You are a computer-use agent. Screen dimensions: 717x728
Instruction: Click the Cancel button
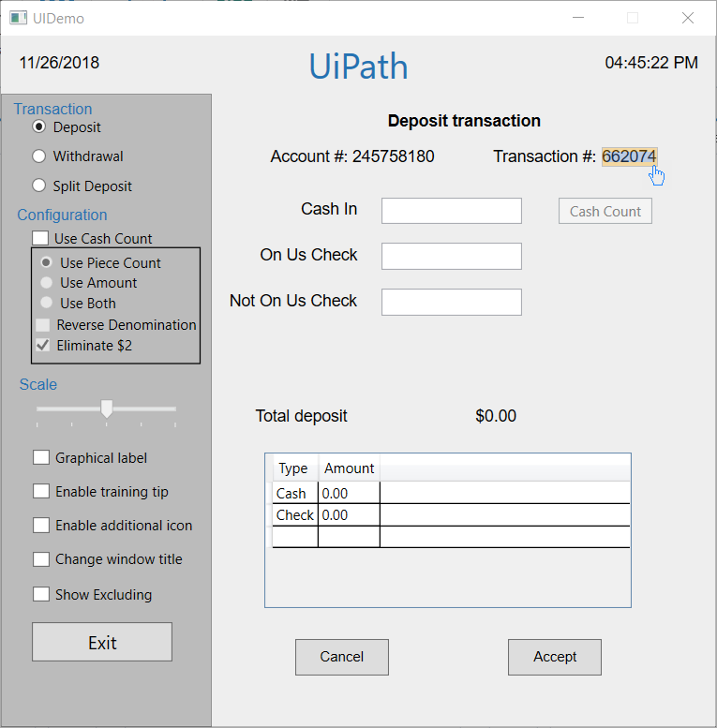pyautogui.click(x=342, y=657)
